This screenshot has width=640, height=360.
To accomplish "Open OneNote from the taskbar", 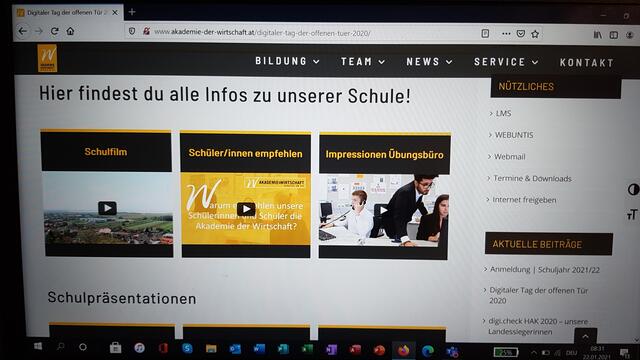I will tap(331, 350).
